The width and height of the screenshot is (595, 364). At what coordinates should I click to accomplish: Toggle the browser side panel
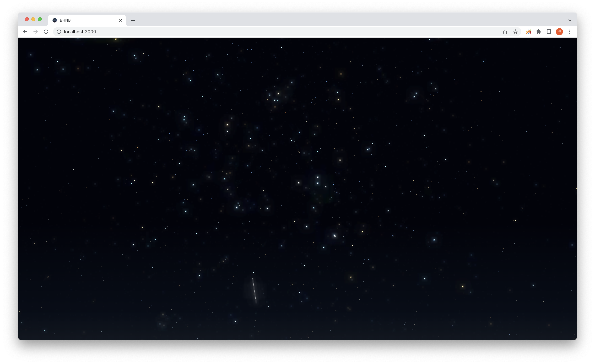point(549,32)
